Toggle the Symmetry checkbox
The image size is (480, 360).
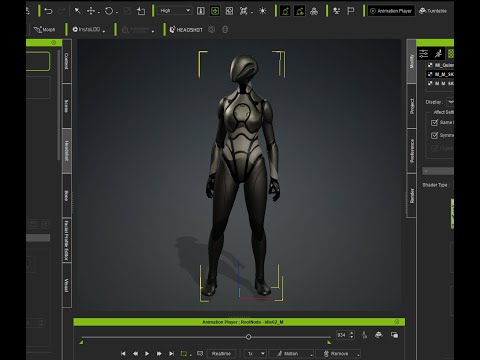pos(434,135)
